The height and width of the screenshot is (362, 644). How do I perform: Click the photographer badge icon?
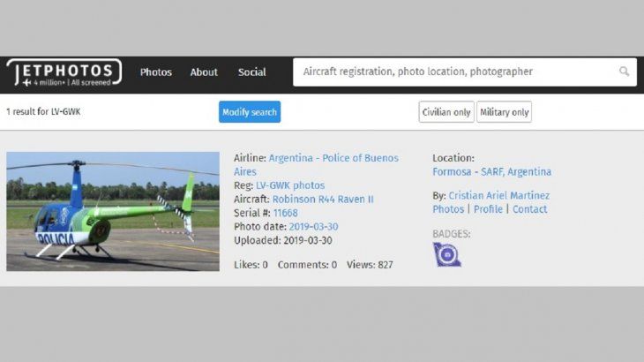point(446,254)
